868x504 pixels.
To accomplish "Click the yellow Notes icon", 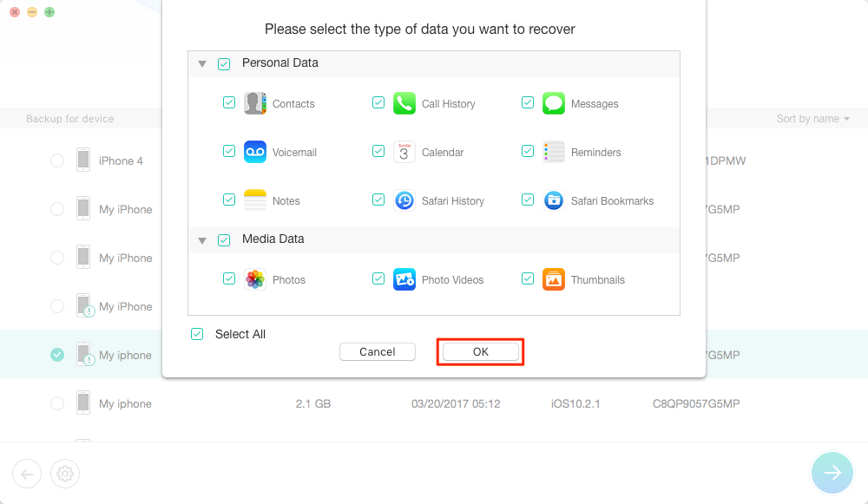I will coord(255,200).
